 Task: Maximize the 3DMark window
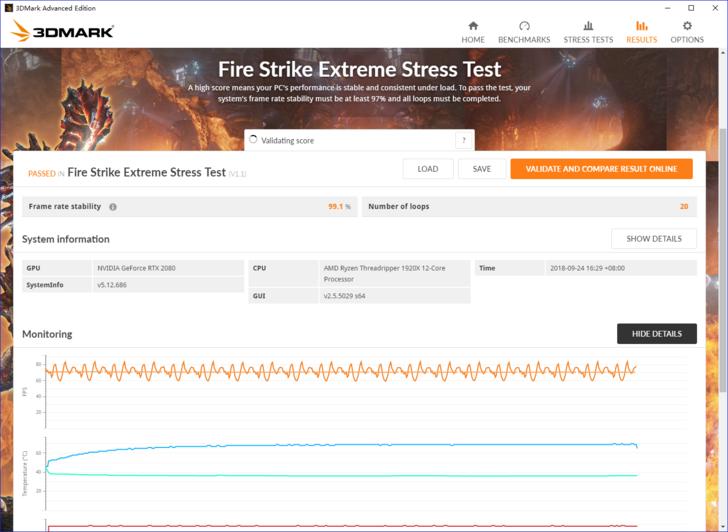[x=691, y=8]
